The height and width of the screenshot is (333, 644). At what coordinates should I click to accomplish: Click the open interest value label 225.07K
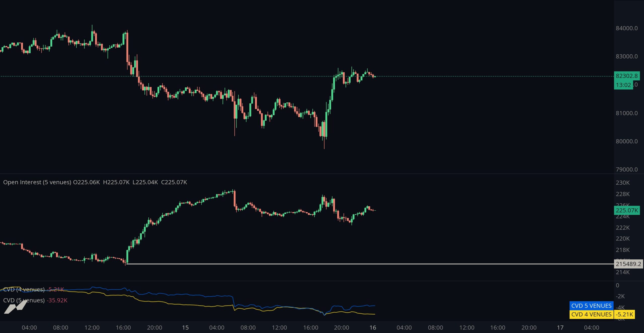[627, 210]
